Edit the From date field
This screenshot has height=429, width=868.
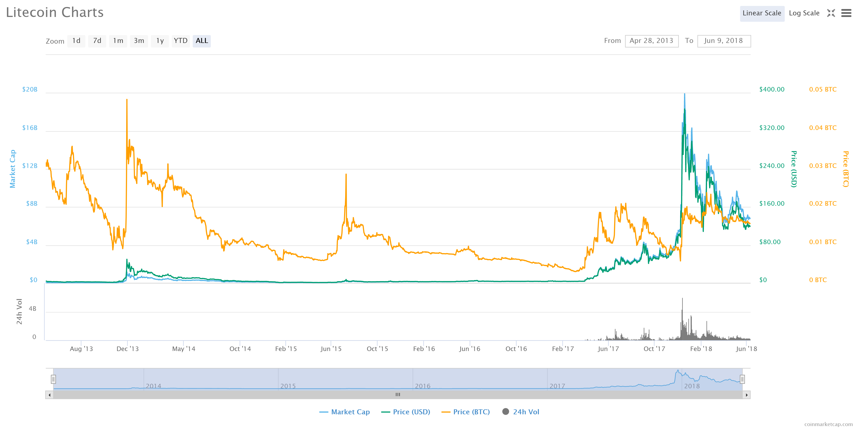click(651, 41)
